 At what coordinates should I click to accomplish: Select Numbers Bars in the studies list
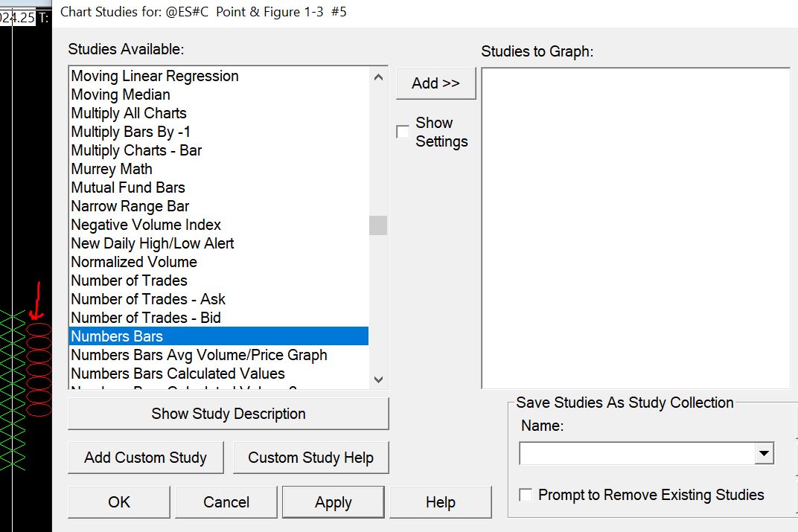coord(117,336)
